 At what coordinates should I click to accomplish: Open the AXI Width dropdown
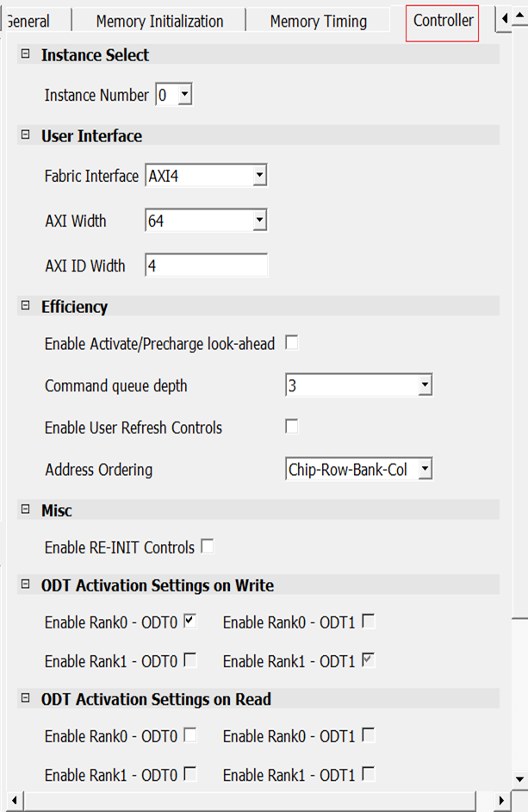pos(259,222)
